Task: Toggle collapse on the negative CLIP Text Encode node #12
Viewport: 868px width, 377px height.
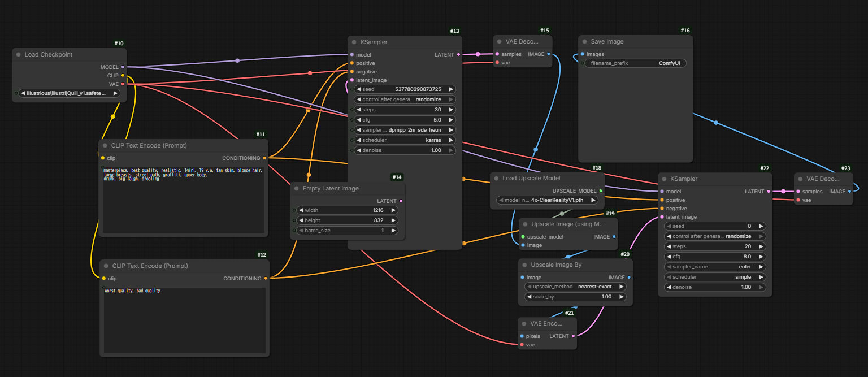Action: 106,266
